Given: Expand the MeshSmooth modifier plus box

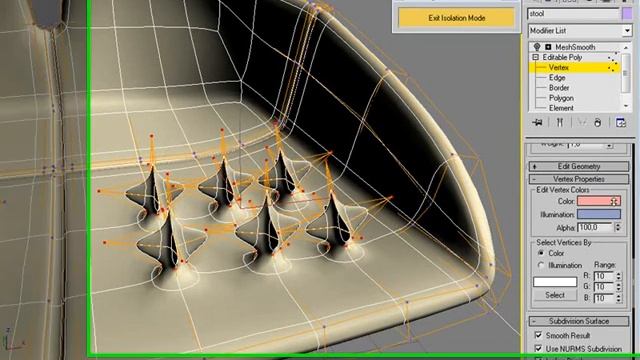Looking at the screenshot, I should (548, 47).
